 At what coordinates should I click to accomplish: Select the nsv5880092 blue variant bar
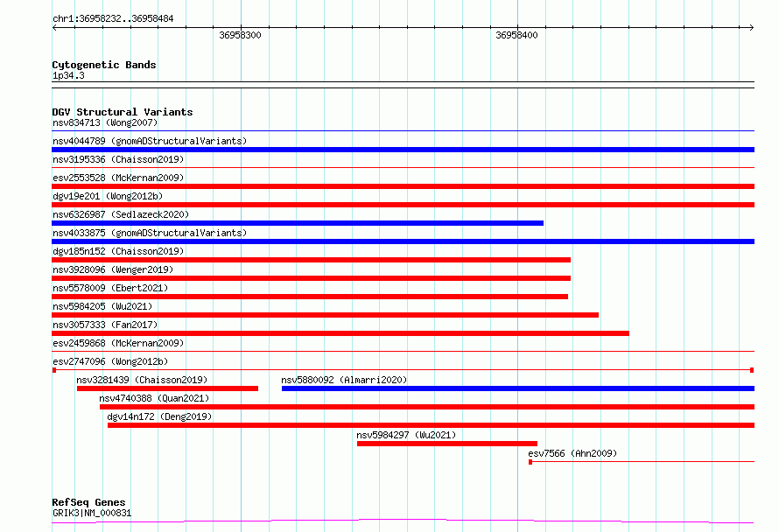(518, 388)
